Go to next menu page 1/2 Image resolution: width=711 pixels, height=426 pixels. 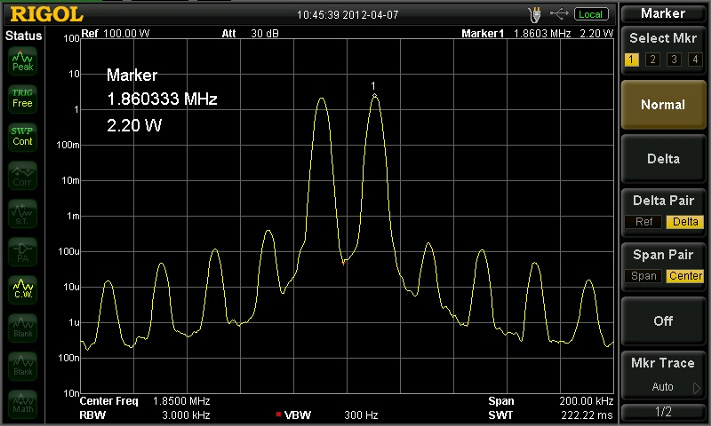(x=665, y=412)
